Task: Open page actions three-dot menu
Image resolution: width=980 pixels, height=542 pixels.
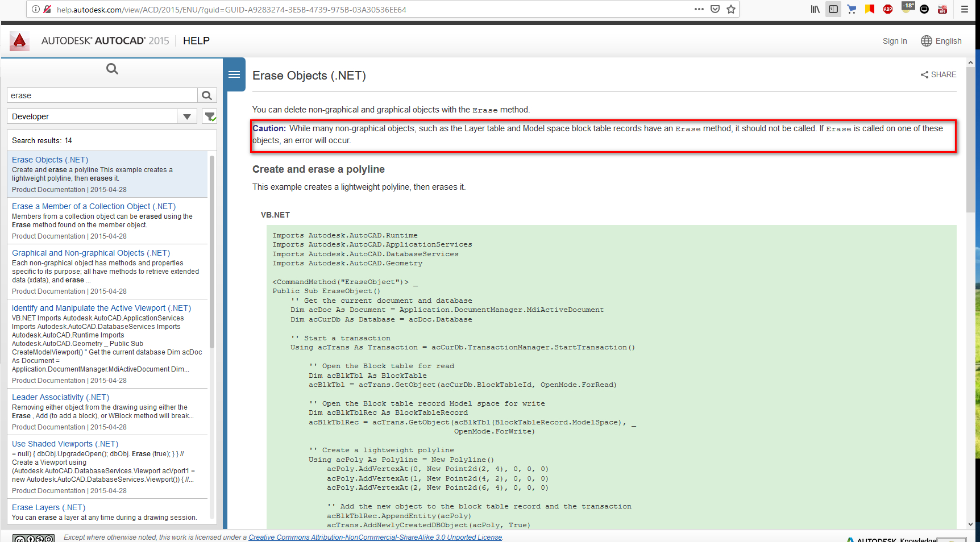Action: (x=699, y=9)
